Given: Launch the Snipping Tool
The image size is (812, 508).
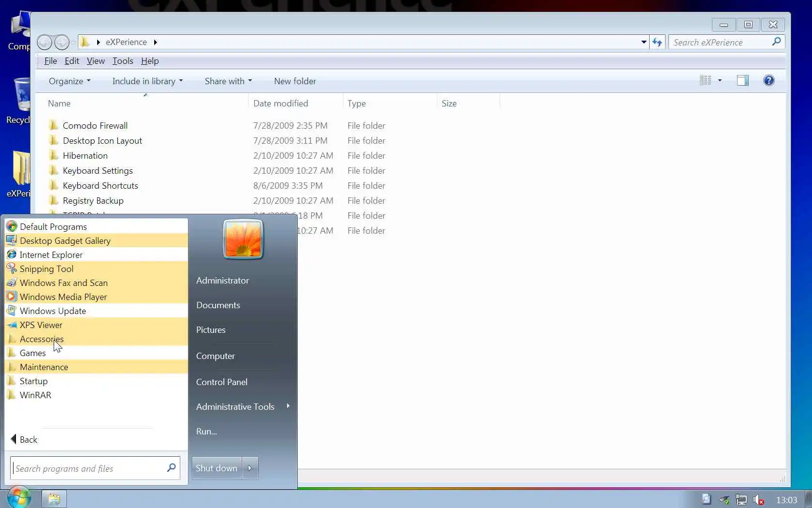Looking at the screenshot, I should (96, 269).
